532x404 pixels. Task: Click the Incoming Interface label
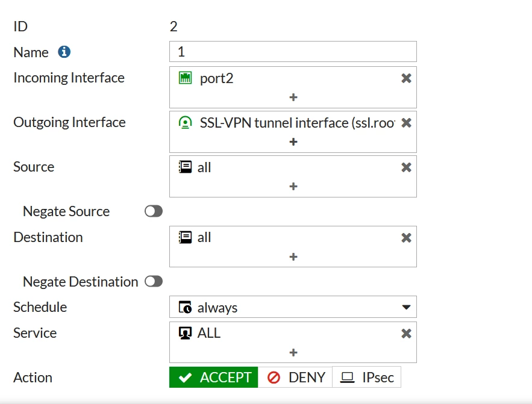69,78
